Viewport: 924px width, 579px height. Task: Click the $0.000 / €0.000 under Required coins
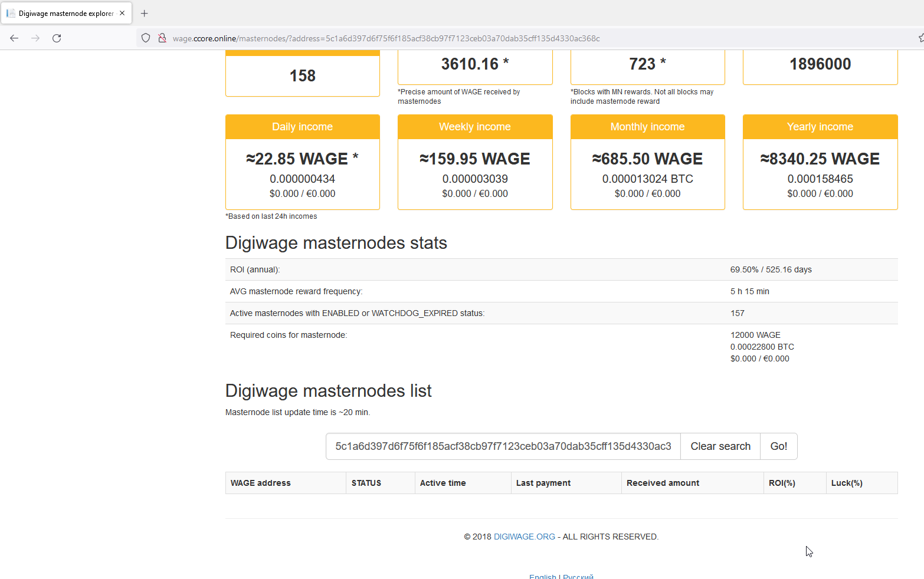coord(760,358)
